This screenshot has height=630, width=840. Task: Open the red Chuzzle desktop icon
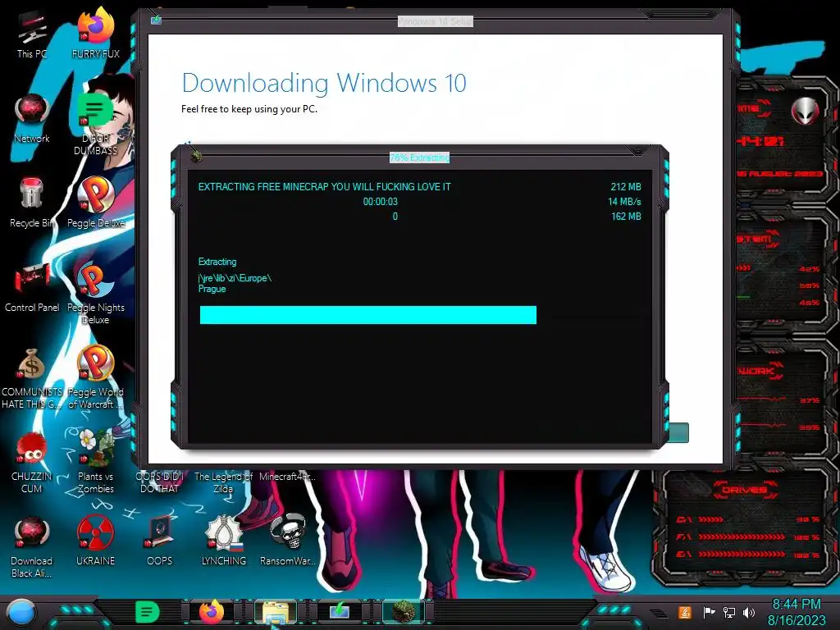point(32,462)
